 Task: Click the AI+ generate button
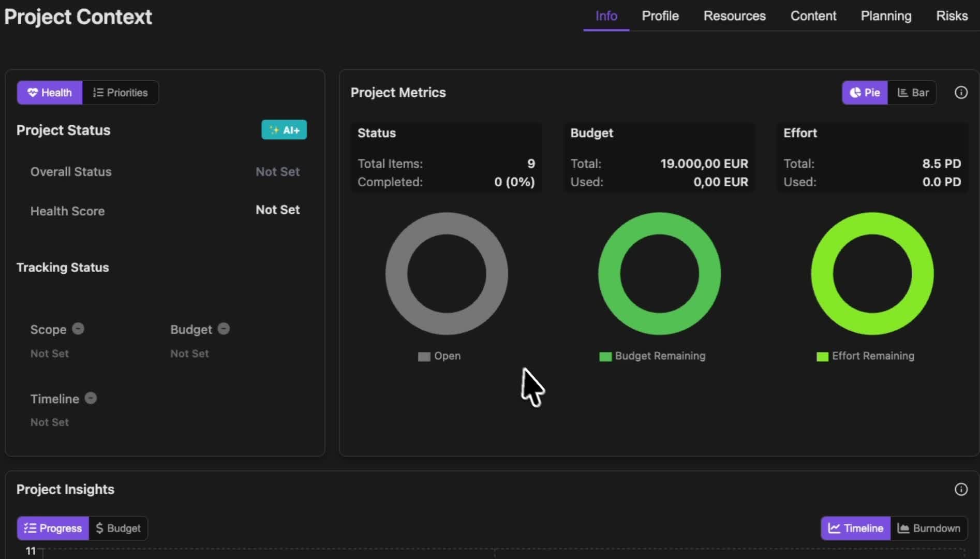tap(284, 130)
